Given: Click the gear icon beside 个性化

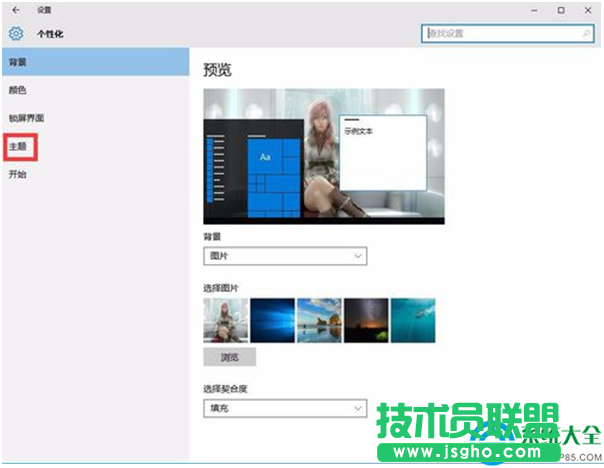Looking at the screenshot, I should coord(15,33).
